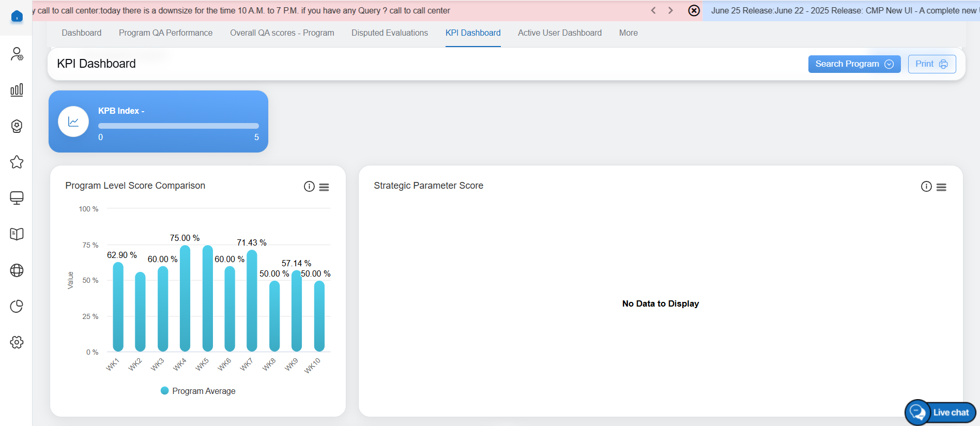Click the home icon in sidebar
This screenshot has height=426, width=980.
click(x=17, y=17)
